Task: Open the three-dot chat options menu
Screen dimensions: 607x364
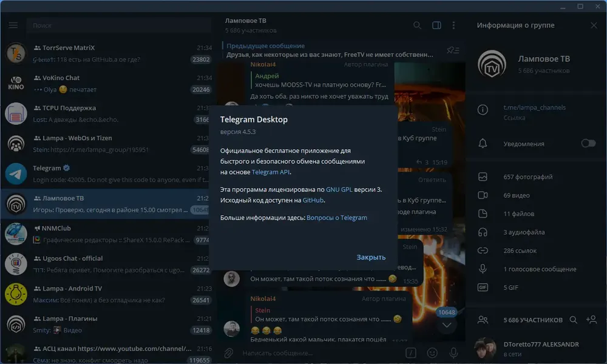Action: [453, 25]
